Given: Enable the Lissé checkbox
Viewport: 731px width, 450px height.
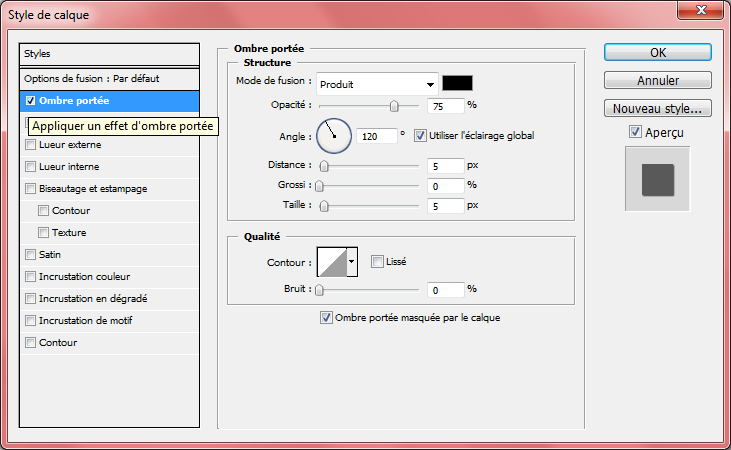Looking at the screenshot, I should 377,262.
